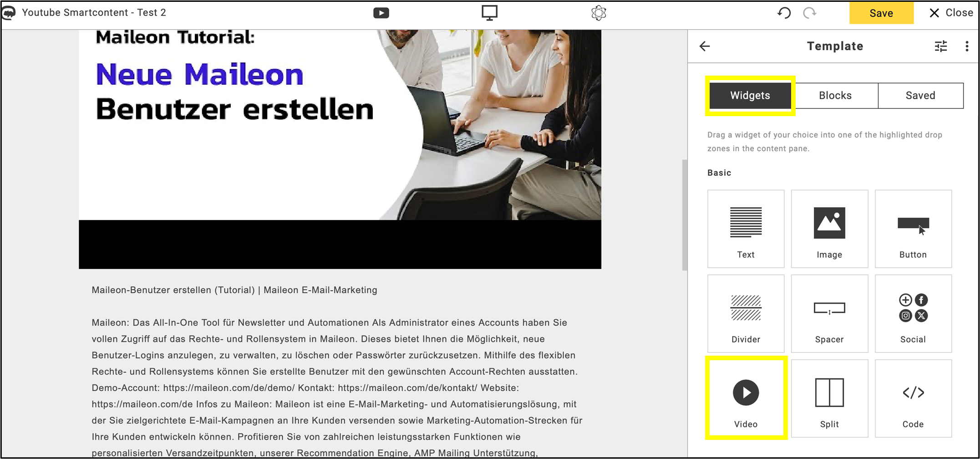Image resolution: width=980 pixels, height=459 pixels.
Task: Select the Widgets tab
Action: click(x=750, y=96)
